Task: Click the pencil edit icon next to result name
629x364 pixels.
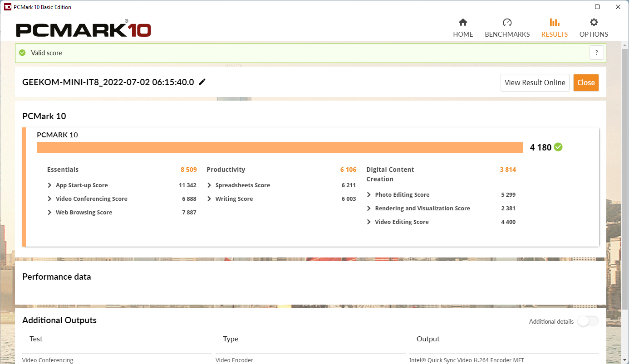Action: coord(202,82)
